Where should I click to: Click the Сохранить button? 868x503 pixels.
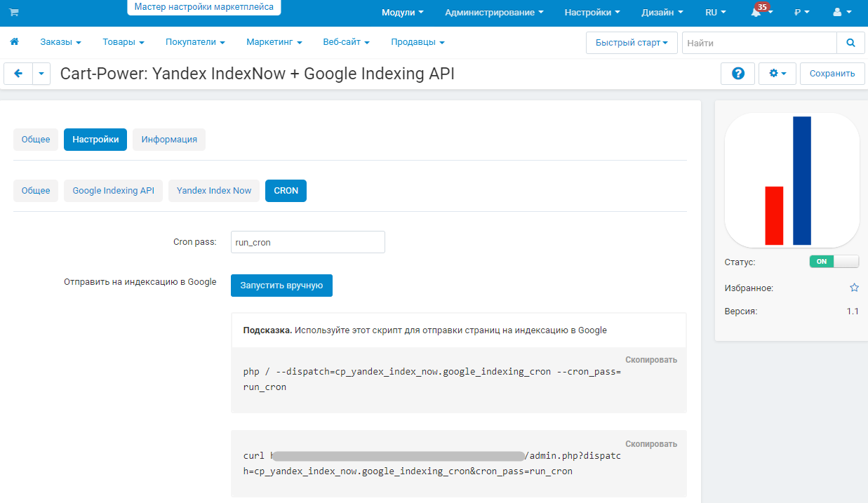832,74
